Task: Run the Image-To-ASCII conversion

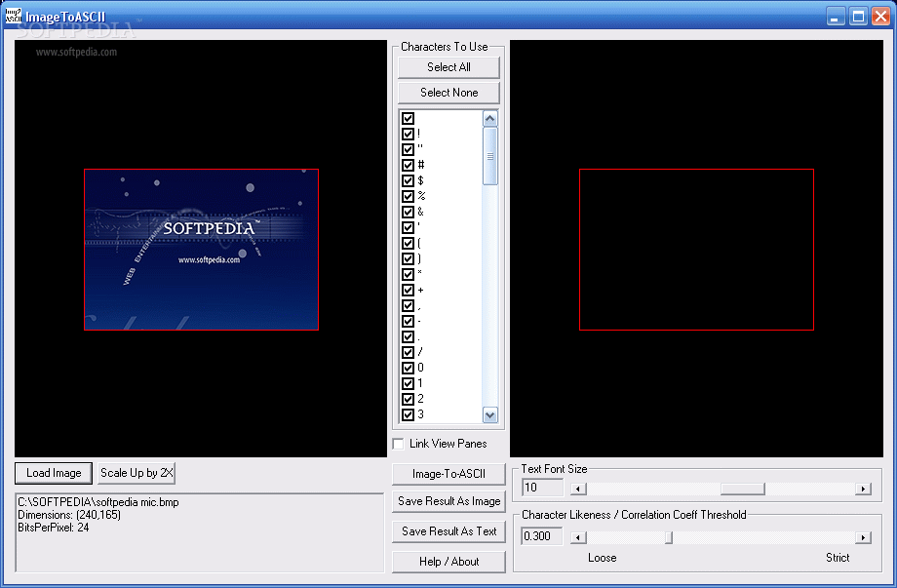Action: [448, 474]
